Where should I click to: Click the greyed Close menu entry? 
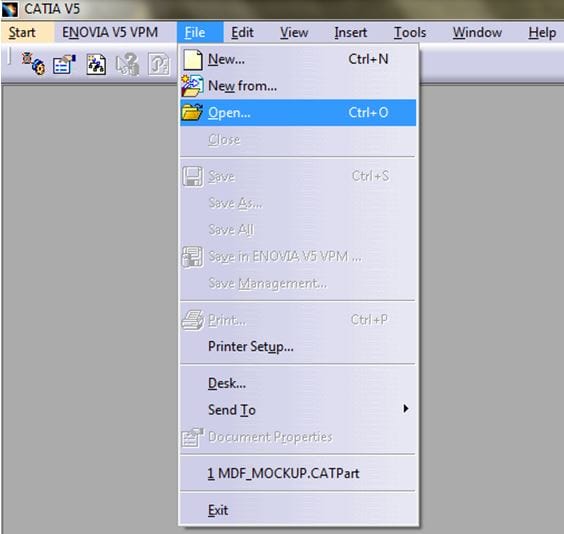298,140
